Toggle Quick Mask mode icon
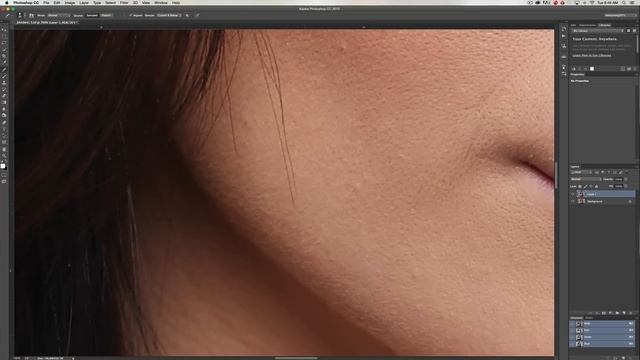Viewport: 640px width, 360px height. click(x=4, y=175)
